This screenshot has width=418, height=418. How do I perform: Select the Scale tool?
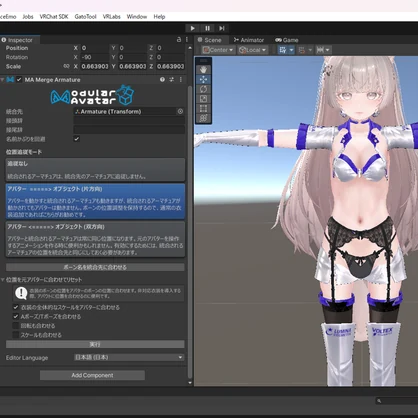tap(203, 99)
